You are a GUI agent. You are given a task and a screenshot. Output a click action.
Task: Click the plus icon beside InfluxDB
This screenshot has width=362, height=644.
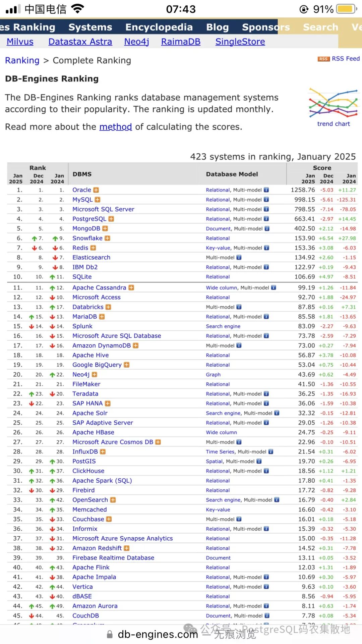pos(103,452)
